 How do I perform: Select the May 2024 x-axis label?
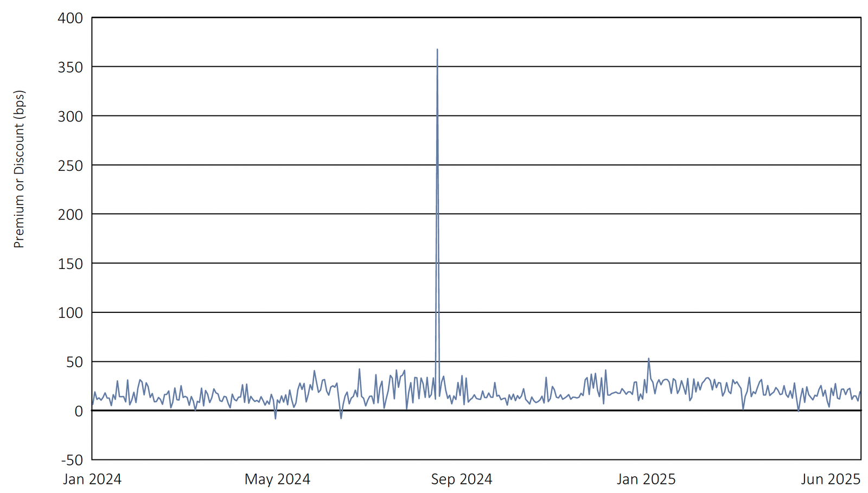[277, 479]
